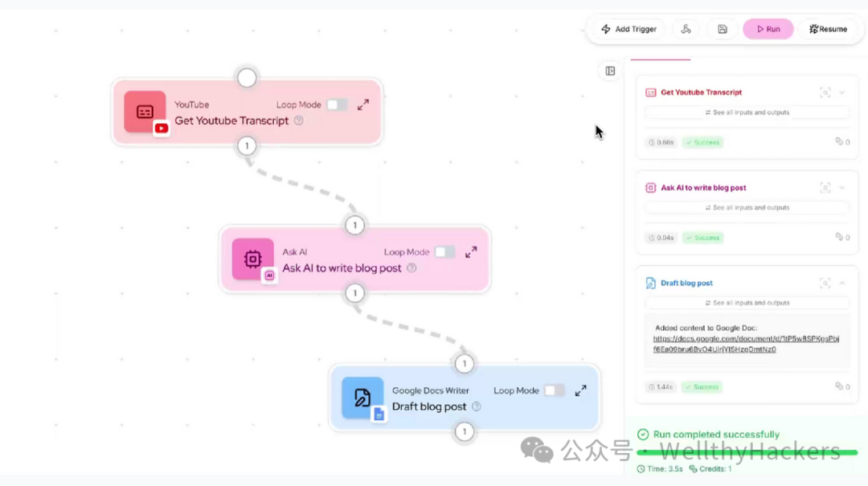The width and height of the screenshot is (868, 486).
Task: Click Draft blog post title in results panel
Action: coord(686,283)
